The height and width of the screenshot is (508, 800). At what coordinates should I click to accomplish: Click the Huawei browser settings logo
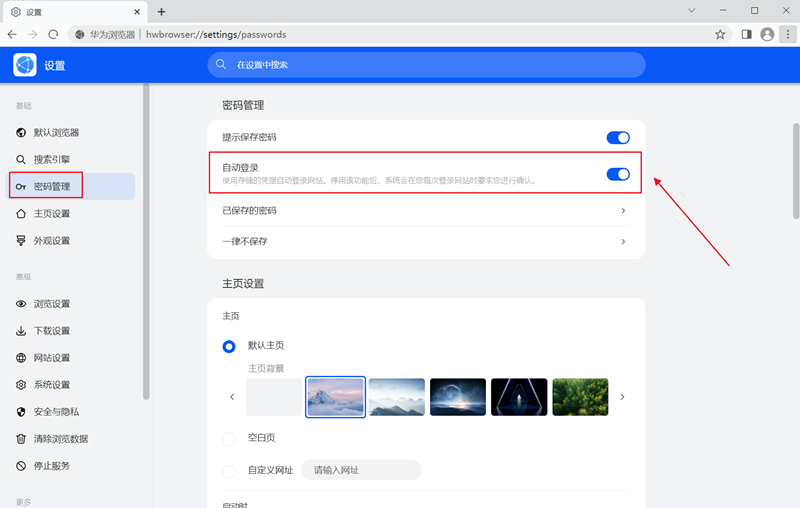(25, 65)
